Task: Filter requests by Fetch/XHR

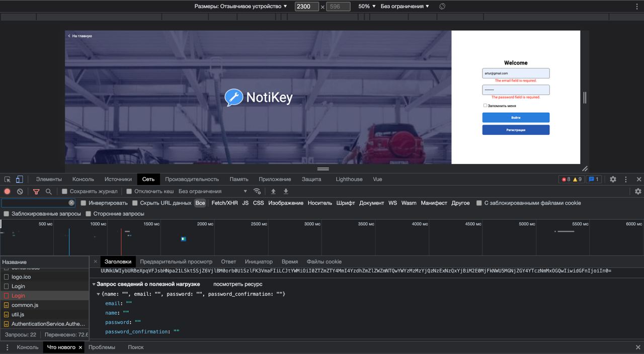Action: coord(224,203)
